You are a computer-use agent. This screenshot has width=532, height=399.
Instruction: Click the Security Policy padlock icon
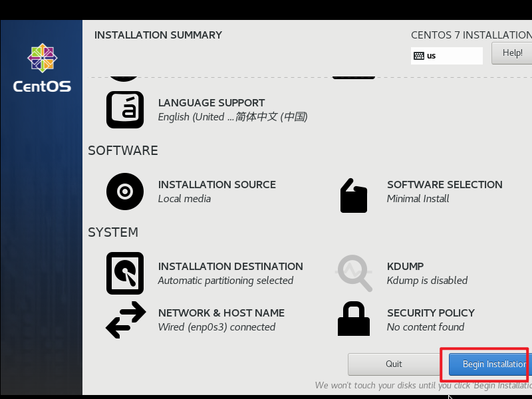(354, 319)
